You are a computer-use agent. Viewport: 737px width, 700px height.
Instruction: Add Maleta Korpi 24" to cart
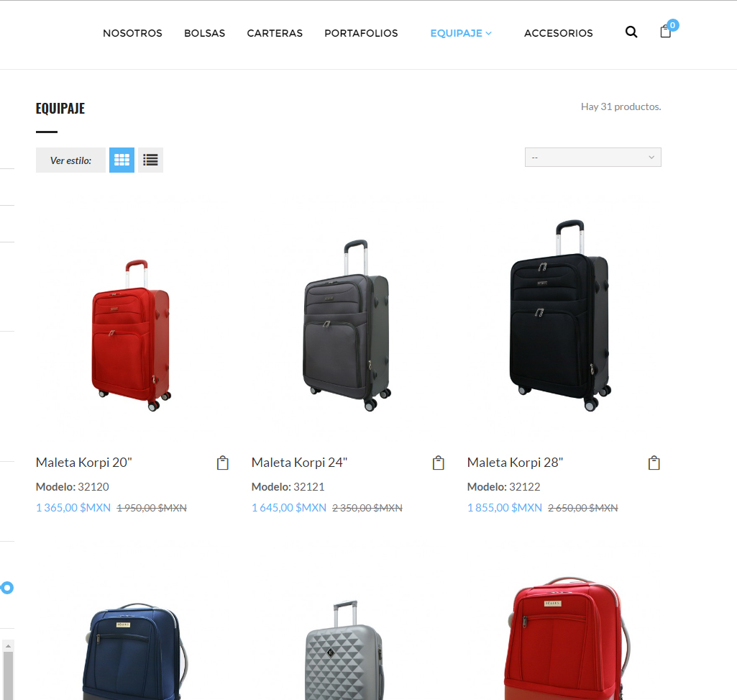(x=438, y=463)
